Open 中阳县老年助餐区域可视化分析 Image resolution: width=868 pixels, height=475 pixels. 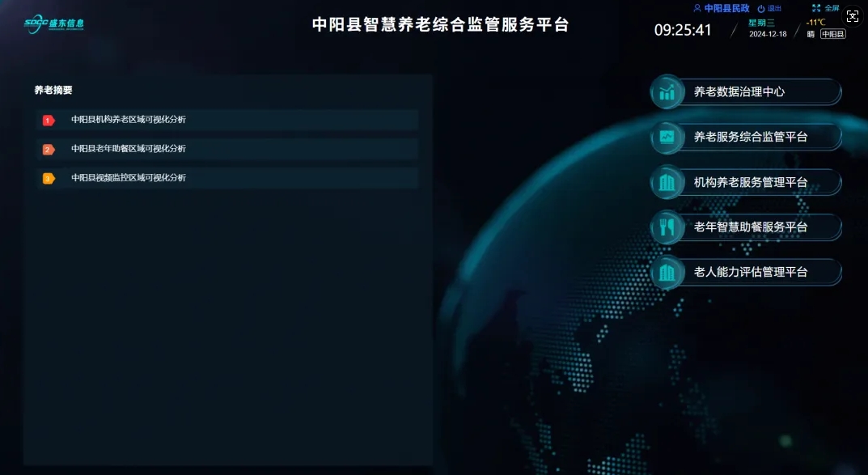(227, 149)
